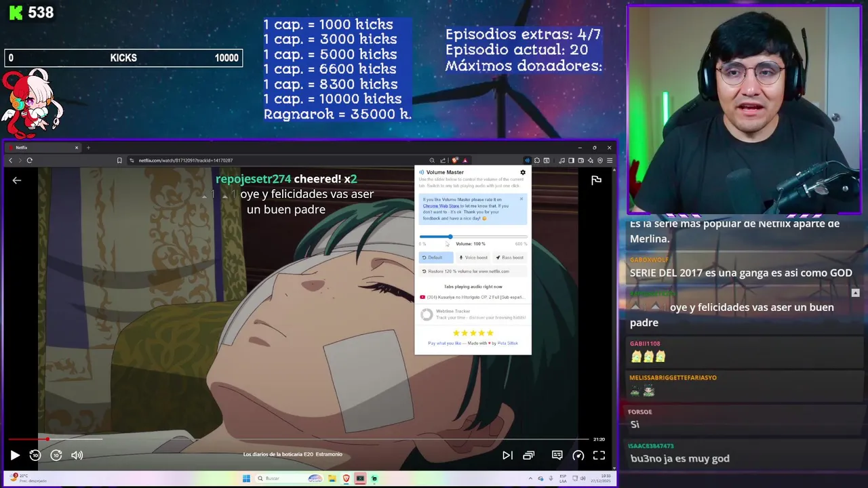
Task: Open the Chrome Web Store link
Action: (441, 205)
